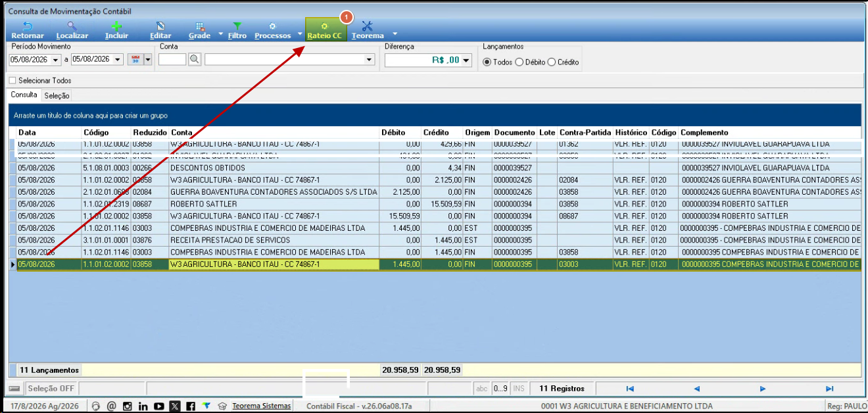
Task: Go to the next record
Action: pos(763,389)
